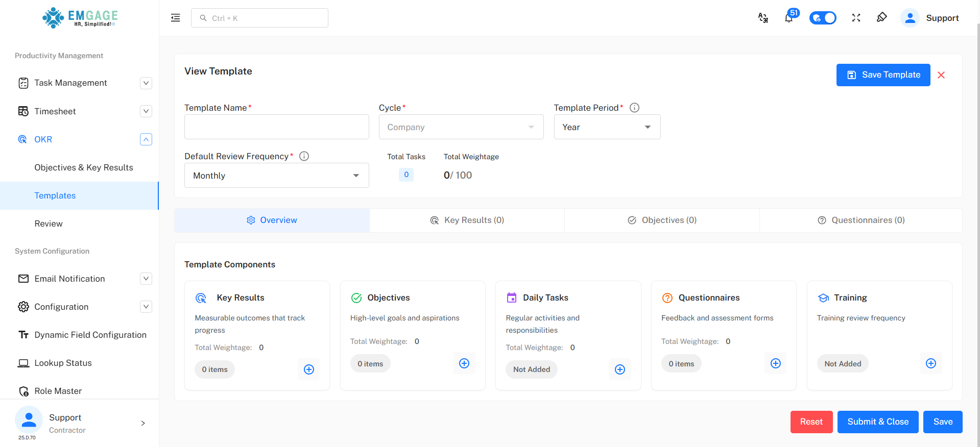This screenshot has height=447, width=980.
Task: Click Template Period info icon
Action: click(634, 108)
